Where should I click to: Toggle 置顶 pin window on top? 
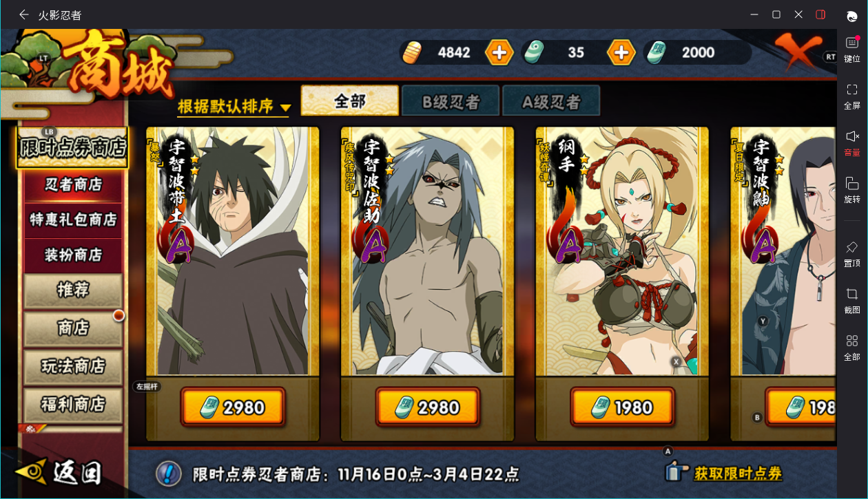852,254
